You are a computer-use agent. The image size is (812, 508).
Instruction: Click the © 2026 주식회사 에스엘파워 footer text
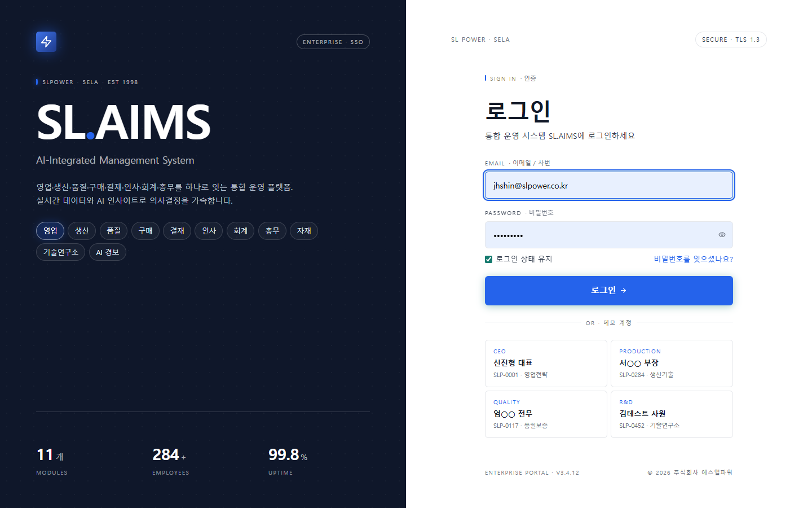point(690,472)
